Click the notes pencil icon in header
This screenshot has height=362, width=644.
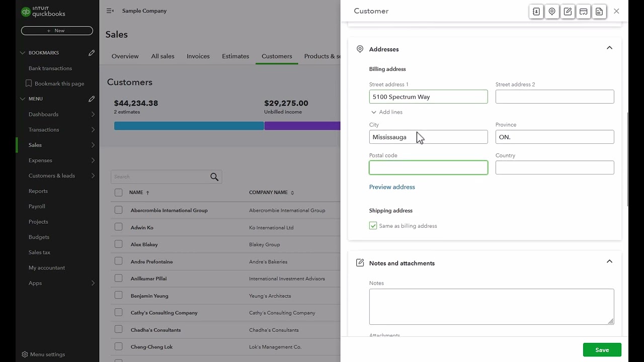(x=568, y=12)
